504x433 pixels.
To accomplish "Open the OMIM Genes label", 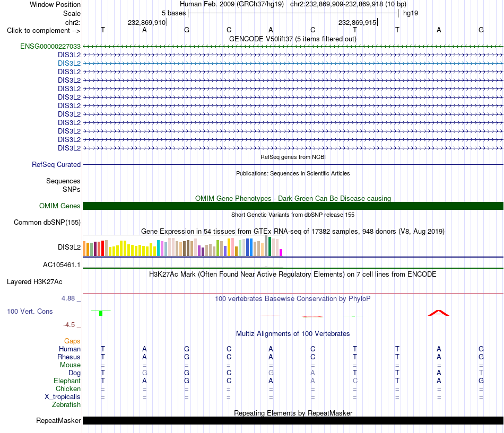I will coord(59,206).
